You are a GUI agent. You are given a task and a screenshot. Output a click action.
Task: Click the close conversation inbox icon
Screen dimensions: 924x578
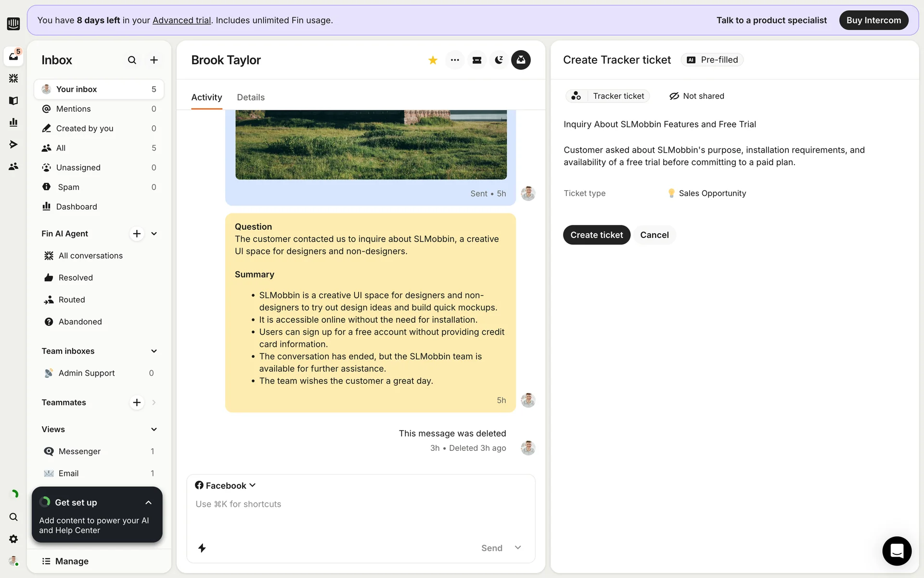521,60
